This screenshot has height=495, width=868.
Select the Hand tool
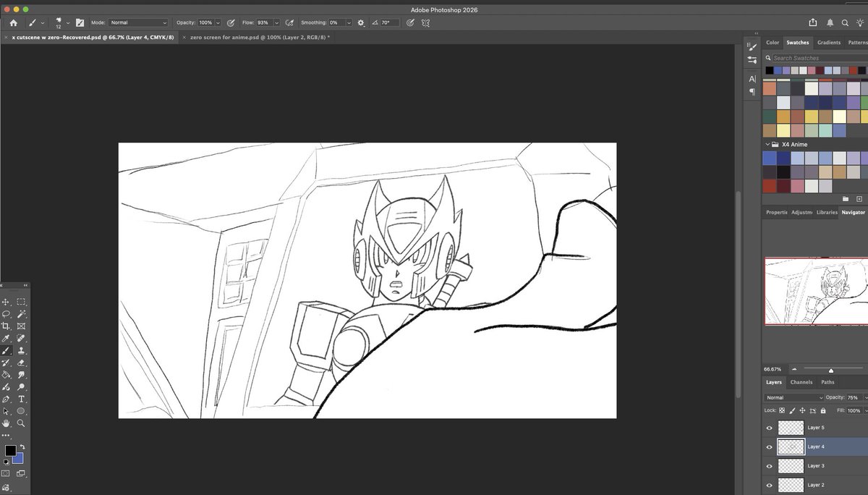tap(6, 423)
